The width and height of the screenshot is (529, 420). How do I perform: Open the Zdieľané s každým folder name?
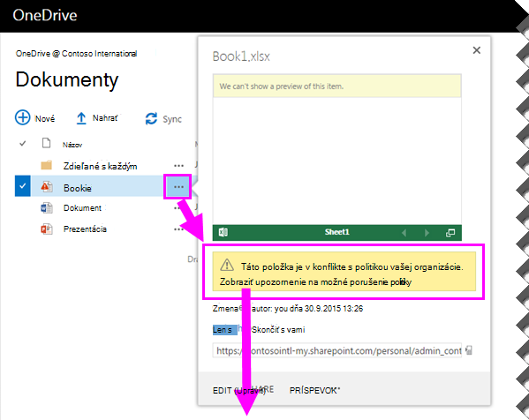pos(100,166)
